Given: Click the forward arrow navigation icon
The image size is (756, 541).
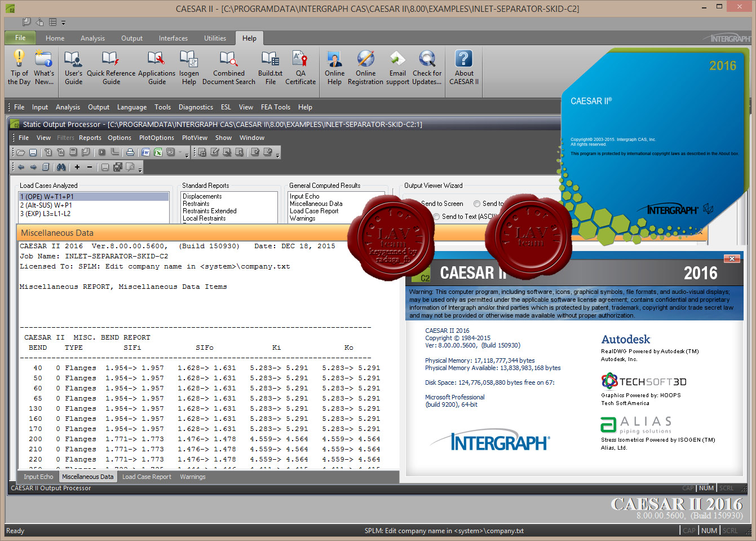Looking at the screenshot, I should coord(33,167).
